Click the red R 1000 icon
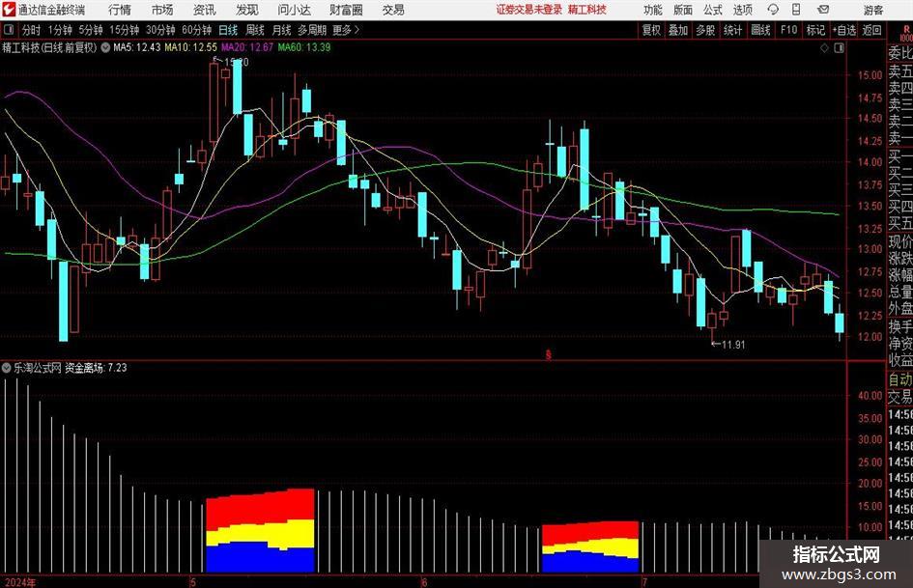 pos(906,33)
